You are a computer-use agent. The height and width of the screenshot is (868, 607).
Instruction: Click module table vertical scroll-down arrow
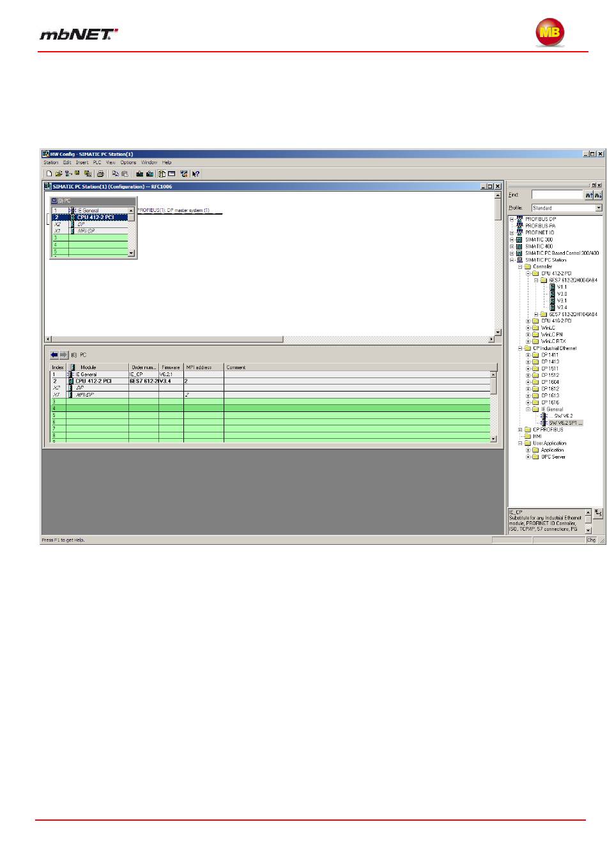pos(493,439)
